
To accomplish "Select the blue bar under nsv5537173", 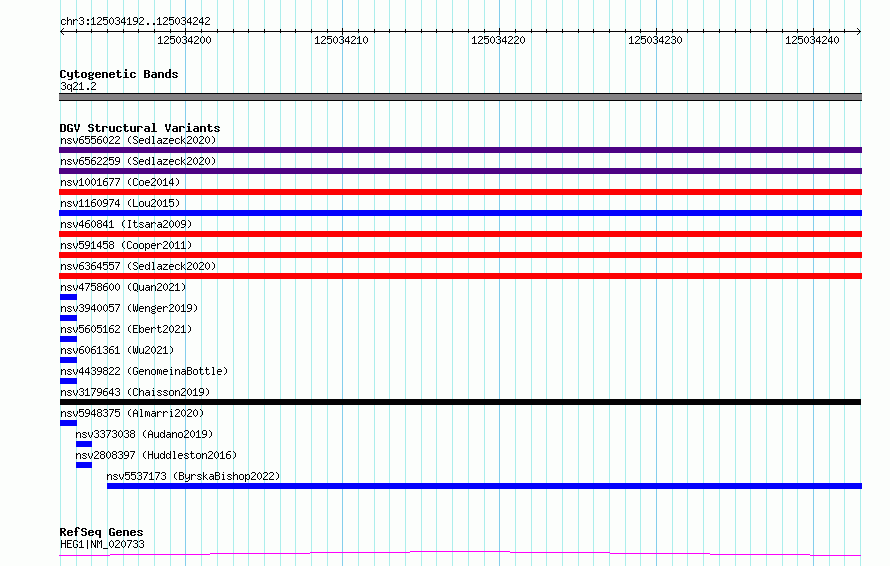I will click(484, 486).
